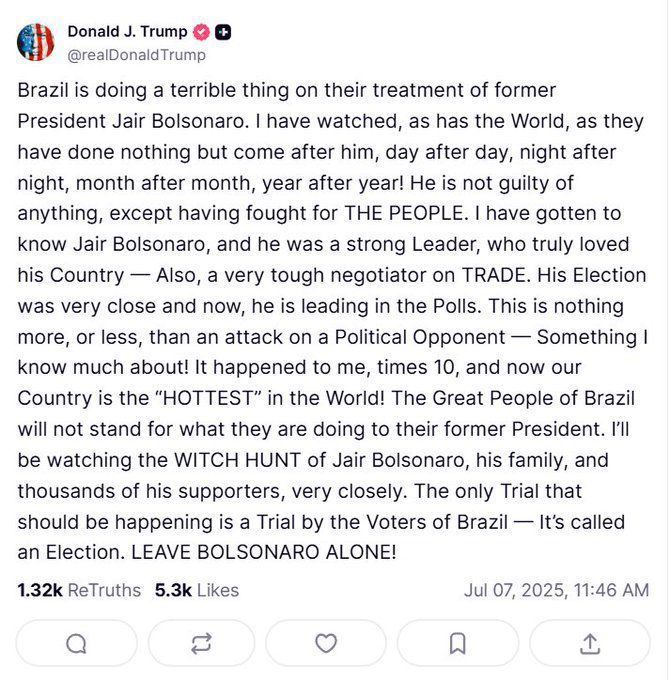This screenshot has height=680, width=670.
Task: Open the profile avatar picture
Action: pos(36,42)
